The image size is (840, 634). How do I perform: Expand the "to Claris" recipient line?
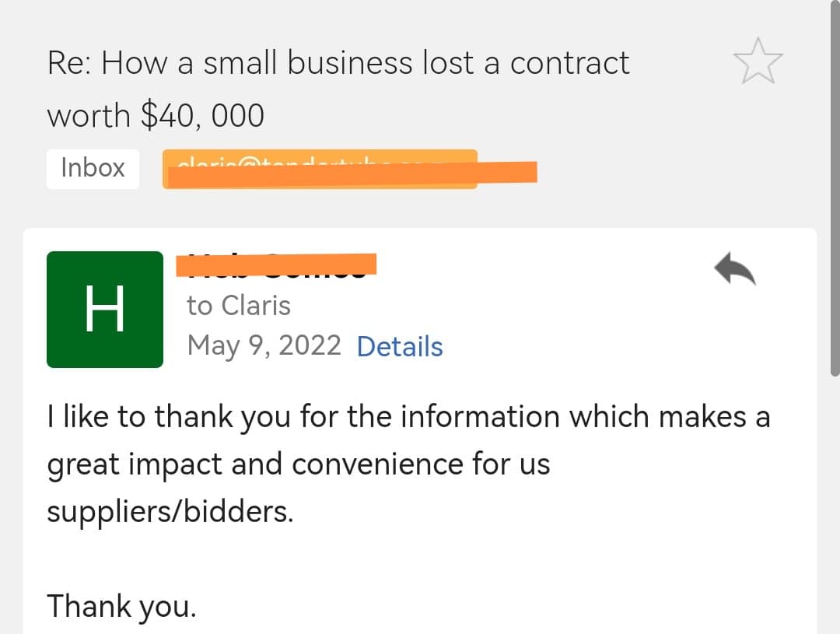238,306
